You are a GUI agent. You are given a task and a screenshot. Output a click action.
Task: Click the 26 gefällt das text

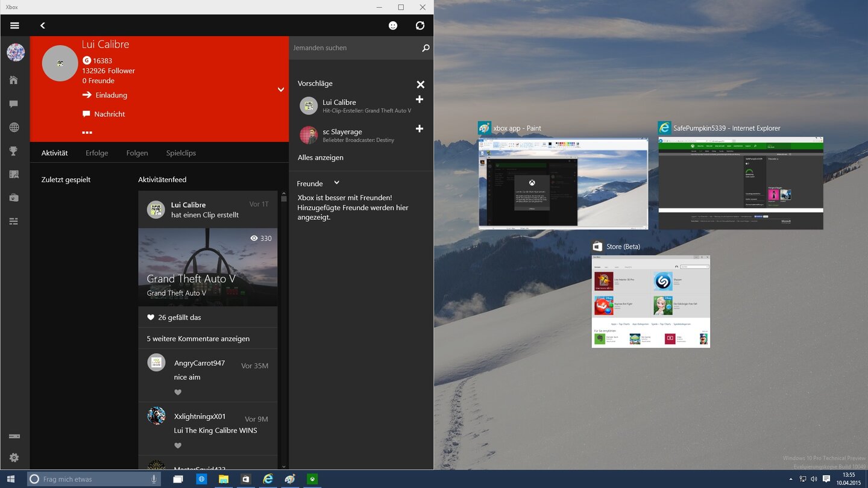click(x=180, y=318)
